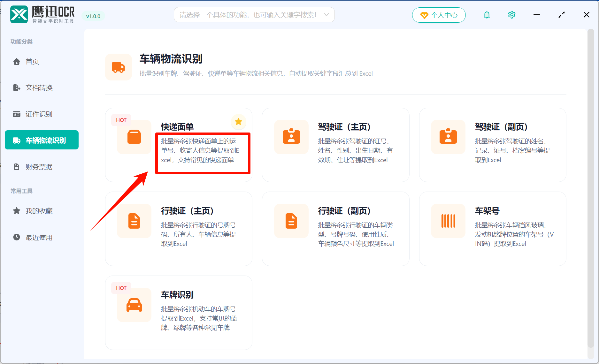This screenshot has width=599, height=364.
Task: Click the notification bell icon
Action: click(x=487, y=15)
